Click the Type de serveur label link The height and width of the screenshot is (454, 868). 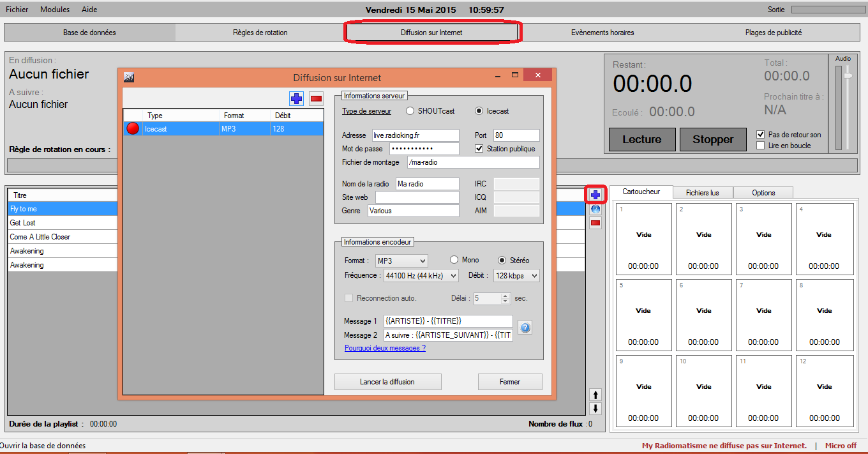pyautogui.click(x=366, y=111)
